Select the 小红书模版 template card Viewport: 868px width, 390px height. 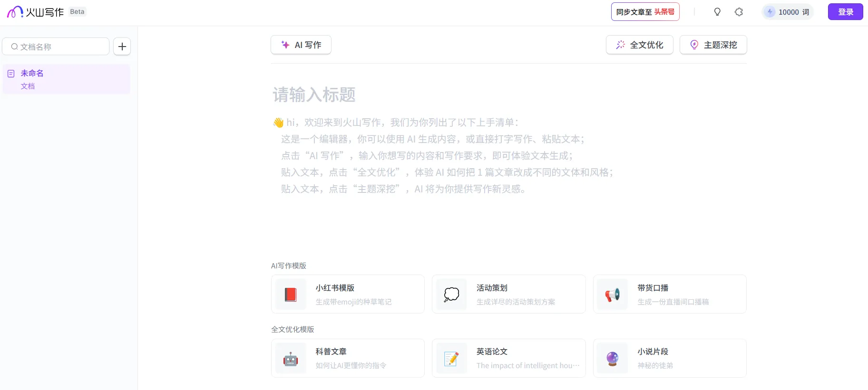(348, 294)
